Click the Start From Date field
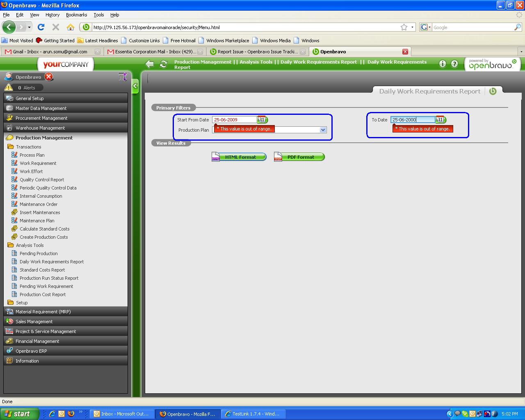The height and width of the screenshot is (420, 525). (x=234, y=120)
